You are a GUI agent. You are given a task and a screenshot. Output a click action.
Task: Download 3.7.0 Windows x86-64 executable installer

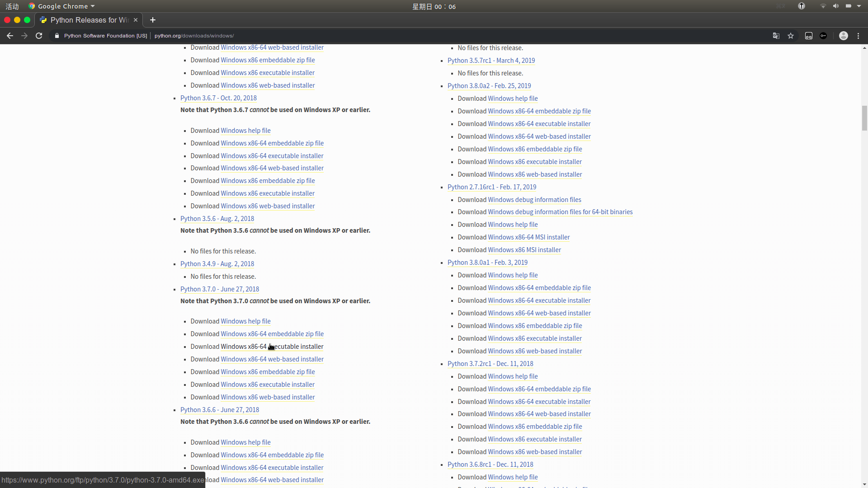[x=272, y=347]
